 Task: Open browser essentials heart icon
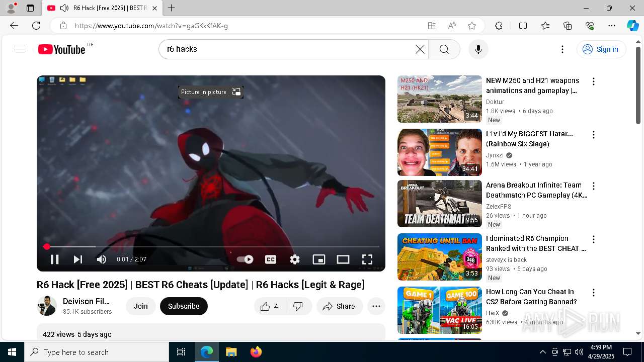(x=590, y=26)
